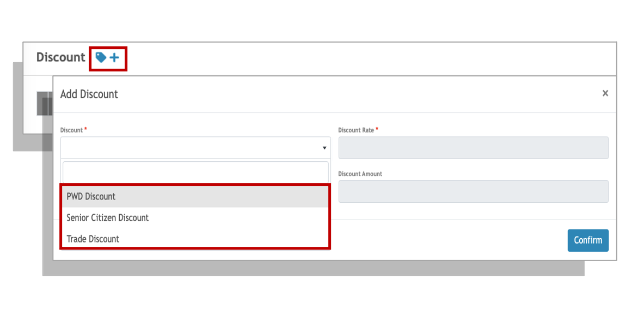Click the red asterisk next to Discount Rate

[377, 129]
